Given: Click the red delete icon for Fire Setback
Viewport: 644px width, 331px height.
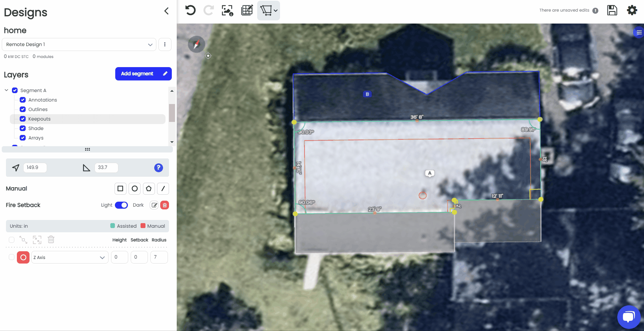Looking at the screenshot, I should (165, 205).
